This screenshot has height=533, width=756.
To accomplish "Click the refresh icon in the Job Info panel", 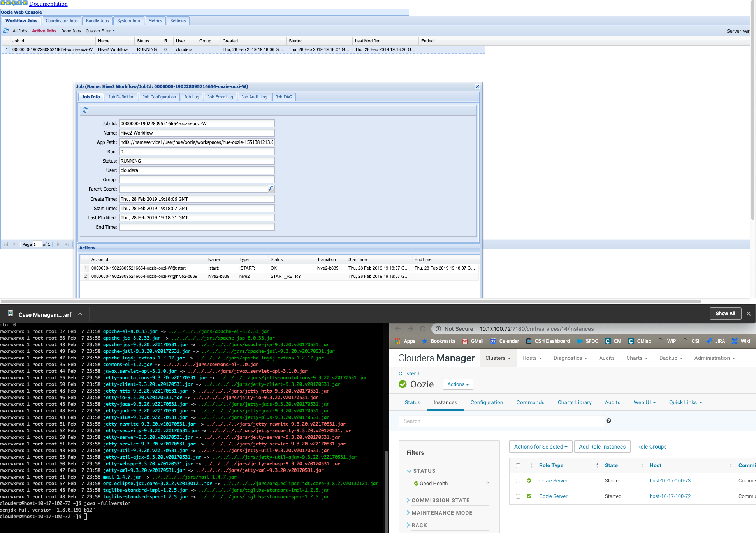I will pos(85,110).
